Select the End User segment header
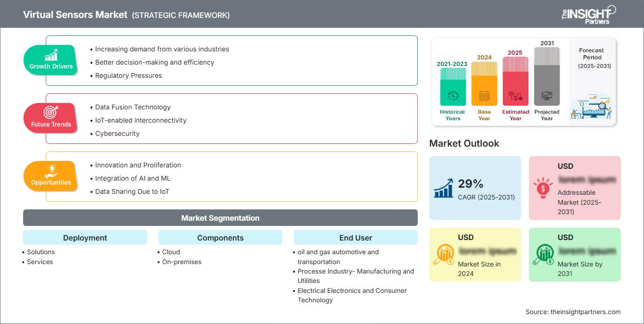 click(355, 238)
